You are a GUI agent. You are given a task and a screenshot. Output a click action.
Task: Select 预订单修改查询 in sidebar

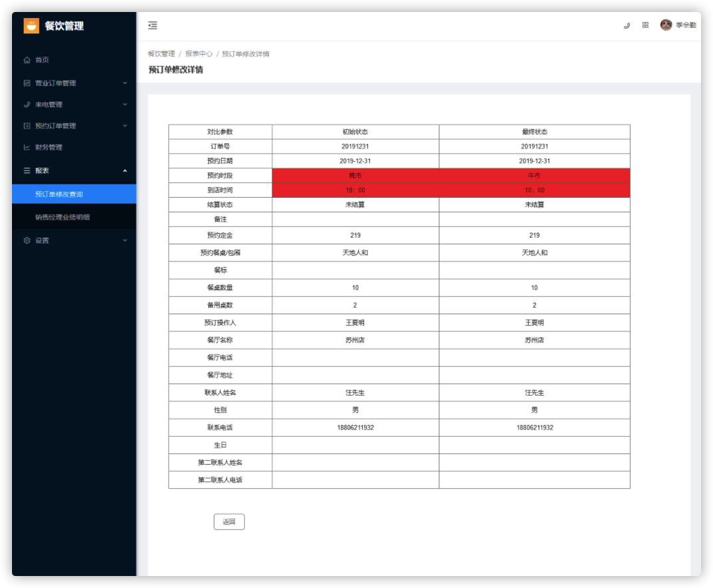74,194
